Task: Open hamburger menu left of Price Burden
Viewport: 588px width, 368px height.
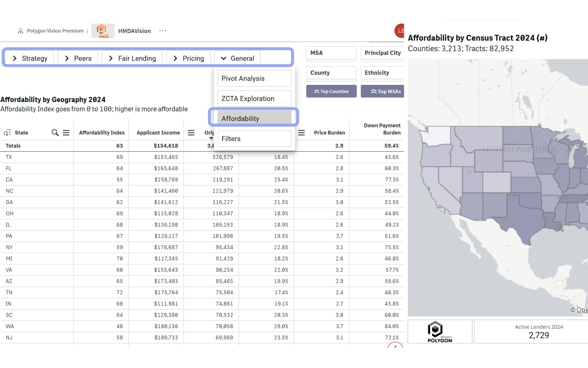Action: click(301, 133)
